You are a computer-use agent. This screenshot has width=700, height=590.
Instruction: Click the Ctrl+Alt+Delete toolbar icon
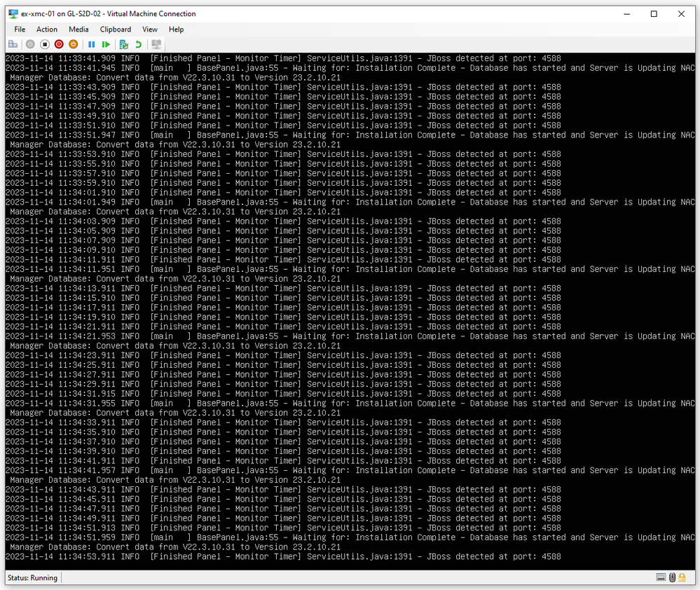[x=13, y=44]
